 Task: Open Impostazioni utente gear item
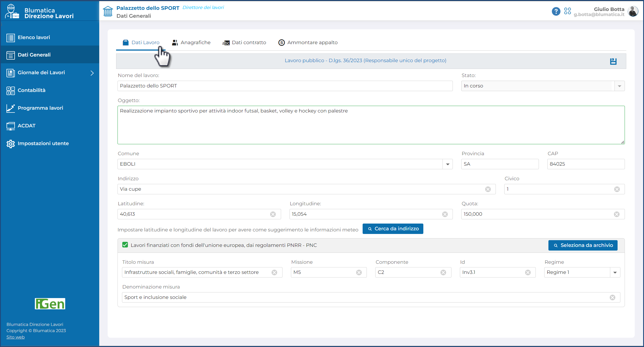tap(43, 143)
